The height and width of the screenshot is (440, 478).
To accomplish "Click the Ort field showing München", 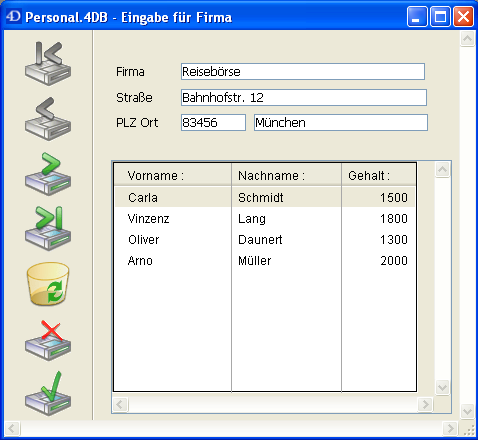I will [x=341, y=123].
